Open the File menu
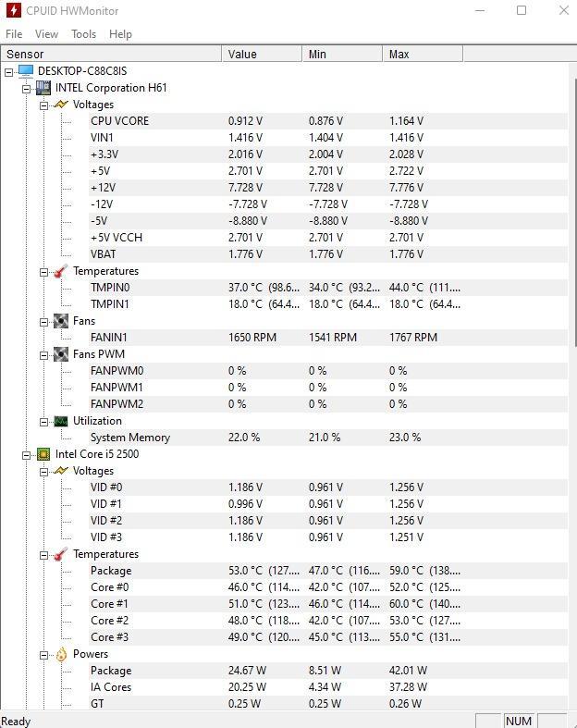577x728 pixels. pos(14,34)
